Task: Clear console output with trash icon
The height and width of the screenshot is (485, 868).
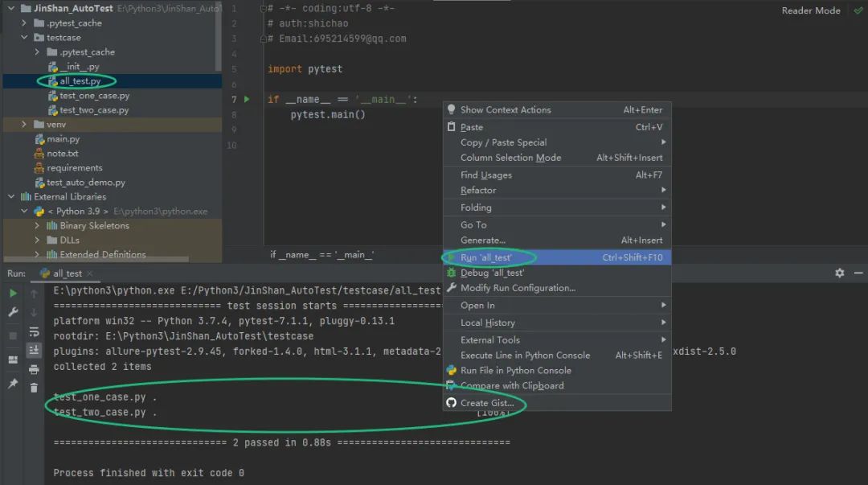Action: 34,388
